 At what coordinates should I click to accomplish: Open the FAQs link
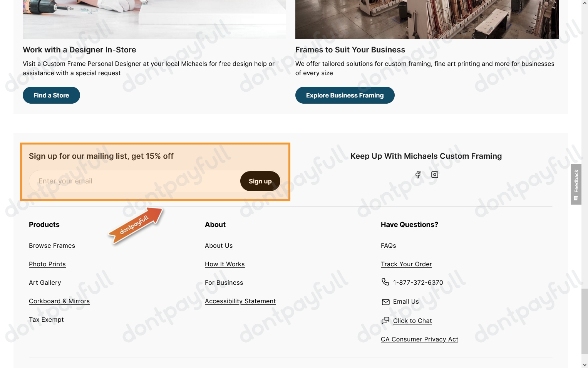[389, 246]
